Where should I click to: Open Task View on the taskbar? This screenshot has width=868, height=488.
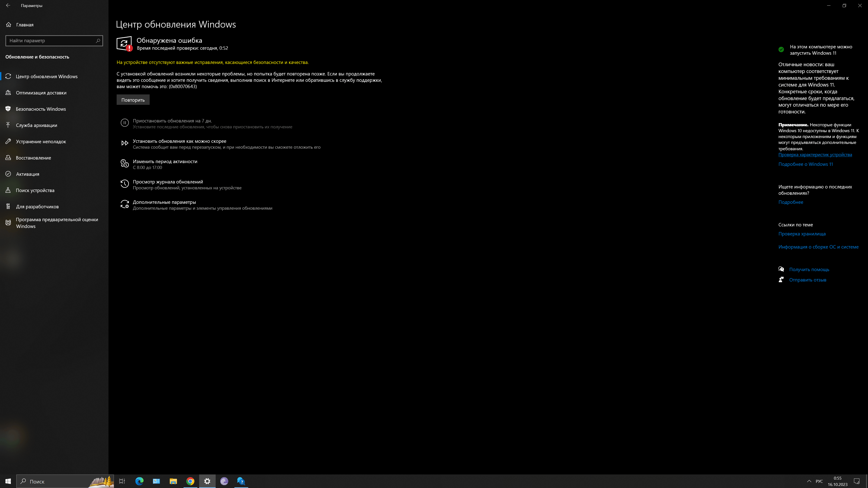[122, 481]
